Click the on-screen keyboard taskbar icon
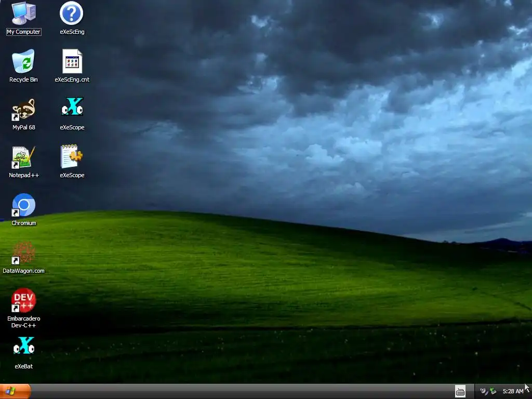This screenshot has height=399, width=532. [460, 392]
